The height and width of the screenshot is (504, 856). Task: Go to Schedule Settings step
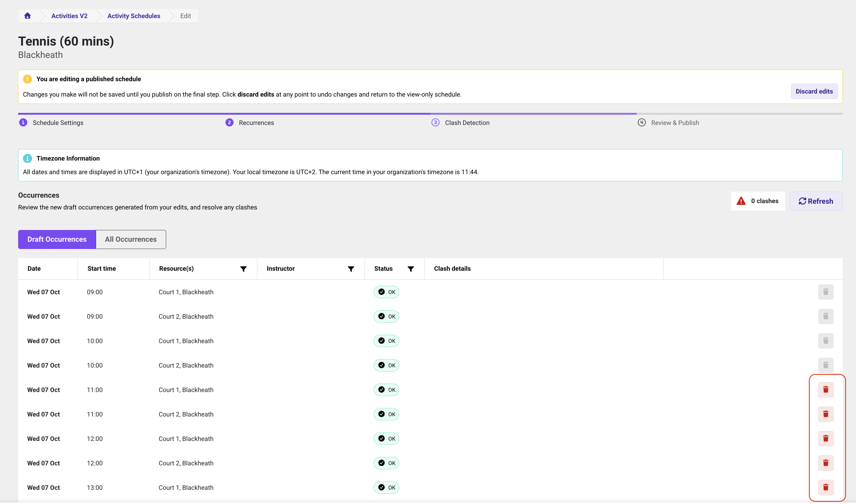pos(51,123)
